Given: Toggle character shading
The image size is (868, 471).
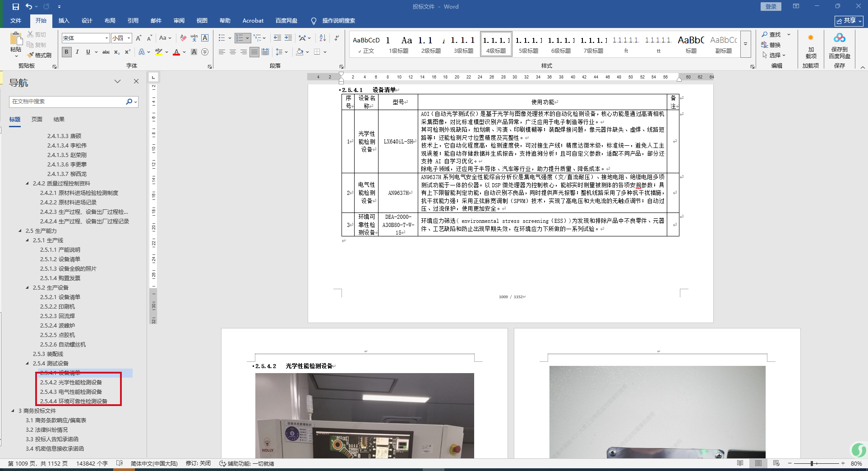Looking at the screenshot, I should 194,52.
